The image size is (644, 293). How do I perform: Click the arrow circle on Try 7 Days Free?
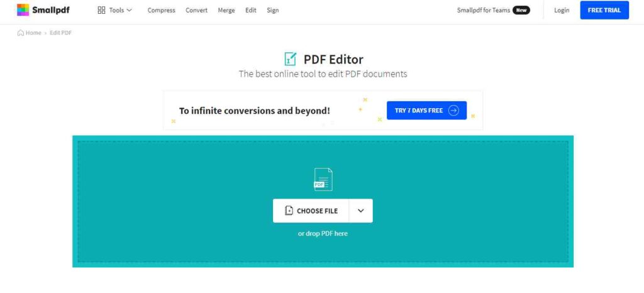pyautogui.click(x=453, y=111)
